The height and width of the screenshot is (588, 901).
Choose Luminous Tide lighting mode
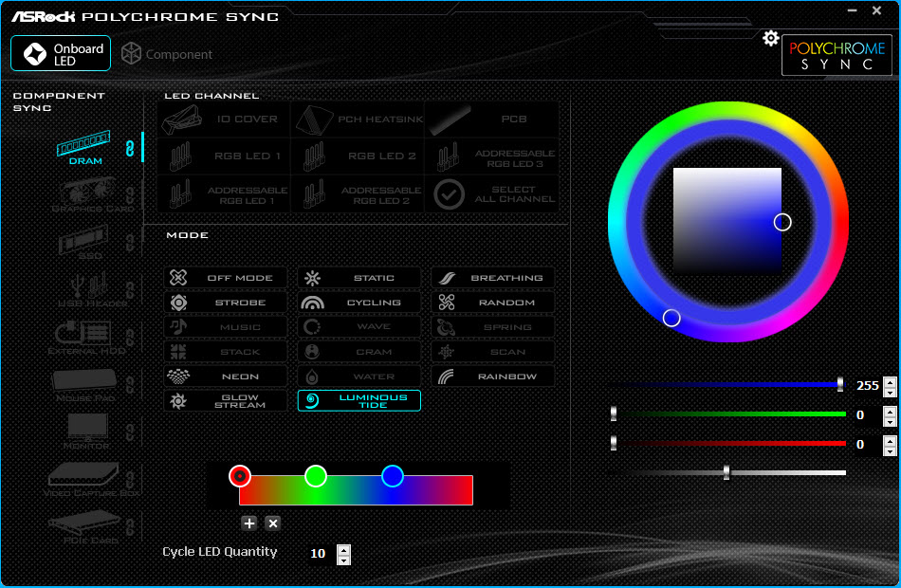(359, 400)
